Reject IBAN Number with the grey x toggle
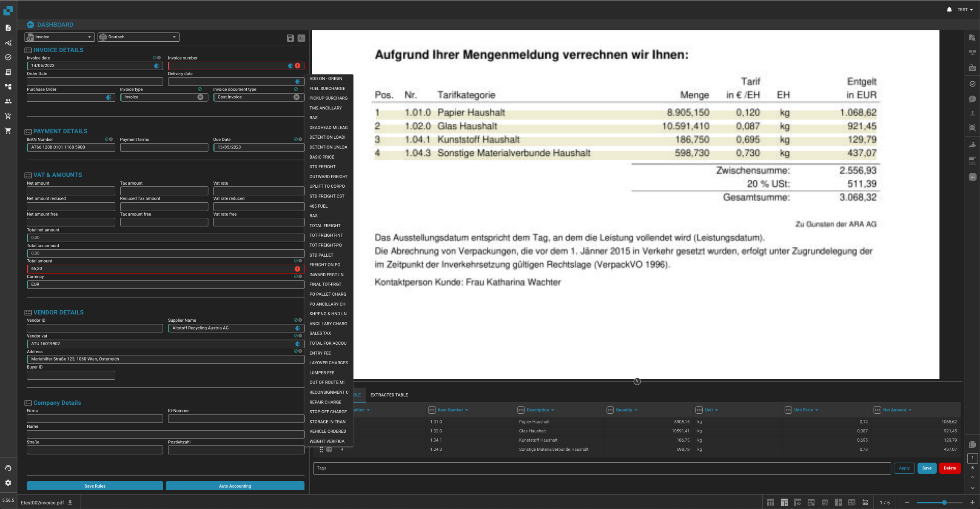Image resolution: width=980 pixels, height=509 pixels. (111, 139)
